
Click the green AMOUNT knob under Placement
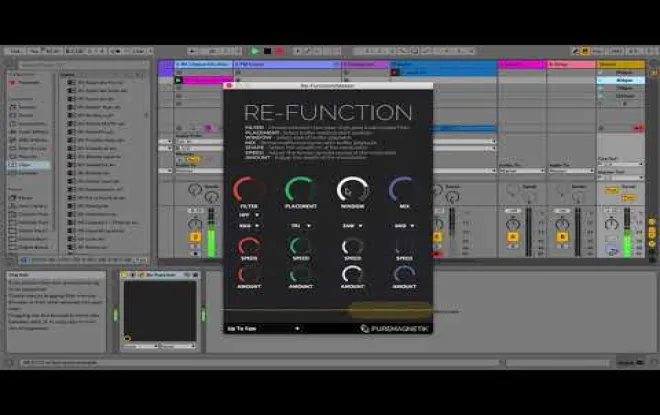301,275
